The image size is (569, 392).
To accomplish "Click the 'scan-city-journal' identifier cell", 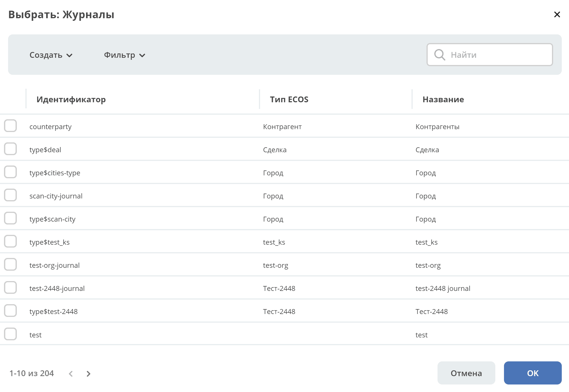I will tap(56, 196).
